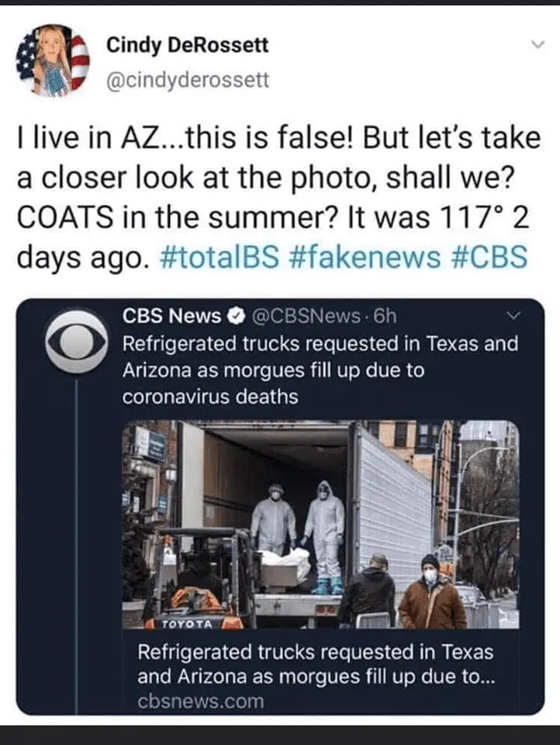Screen dimensions: 560x745
Task: Click the verified badge beside CBS News
Action: tap(233, 317)
